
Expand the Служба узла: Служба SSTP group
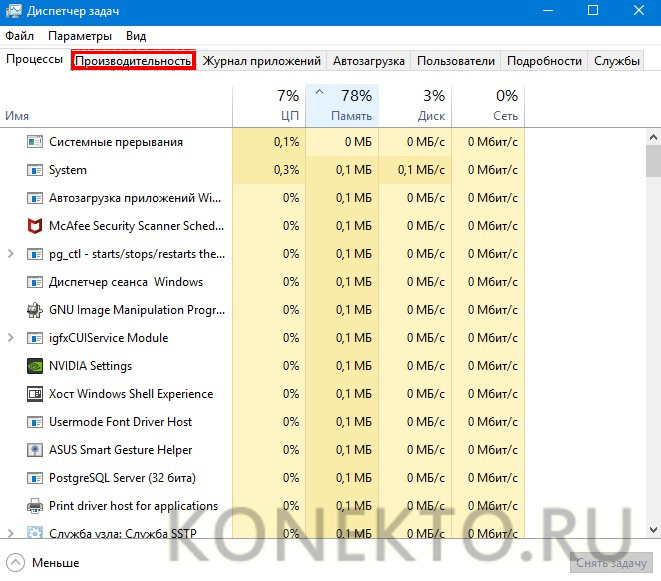(11, 533)
